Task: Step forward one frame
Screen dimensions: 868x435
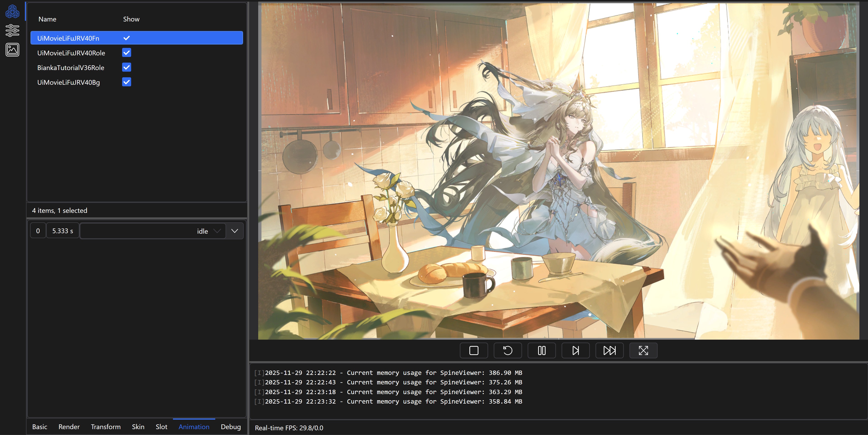Action: pyautogui.click(x=575, y=350)
